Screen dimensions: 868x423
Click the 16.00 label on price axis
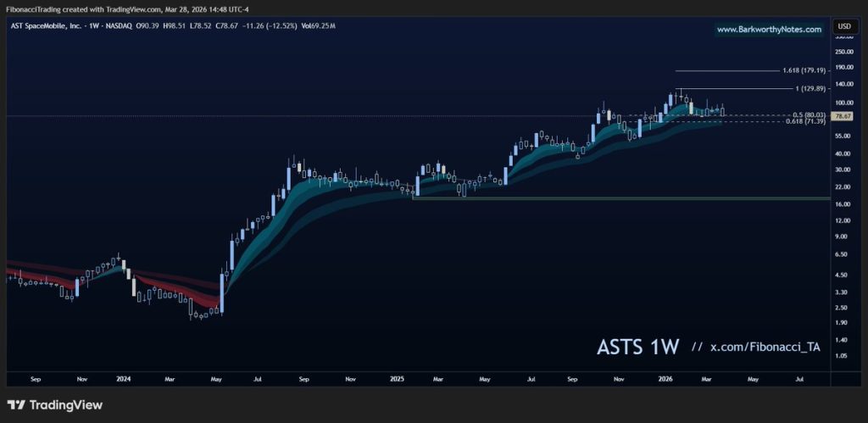pyautogui.click(x=843, y=204)
